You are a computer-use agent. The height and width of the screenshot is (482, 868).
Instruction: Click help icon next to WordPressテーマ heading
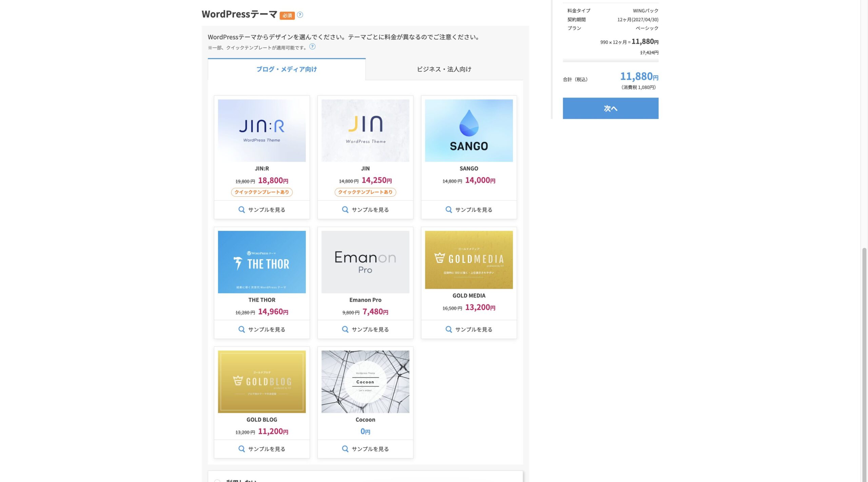pos(300,15)
